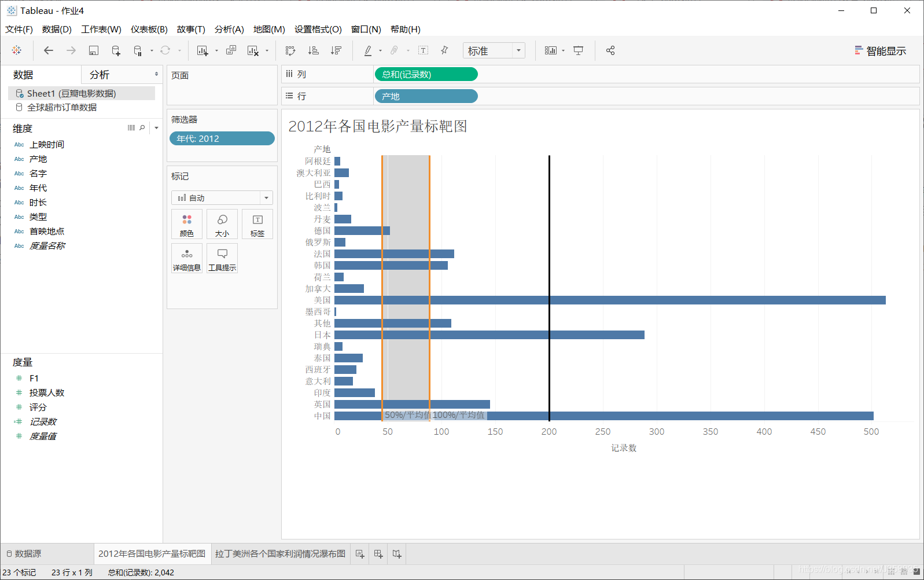This screenshot has height=580, width=924.
Task: Toggle mark labels with the T icon
Action: point(424,50)
